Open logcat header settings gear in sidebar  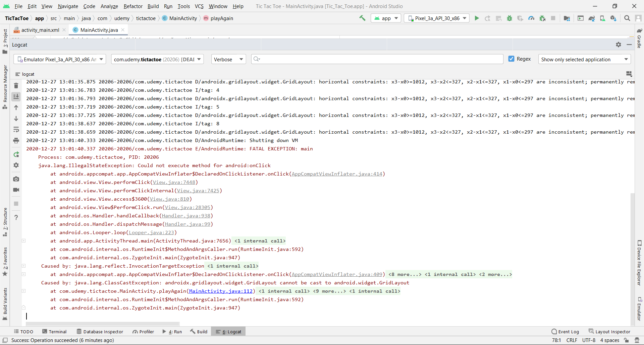click(x=16, y=165)
